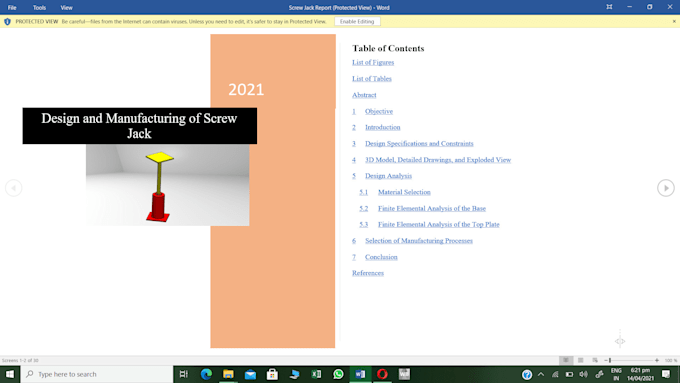680x383 pixels.
Task: Open Excel from the taskbar
Action: (x=317, y=374)
